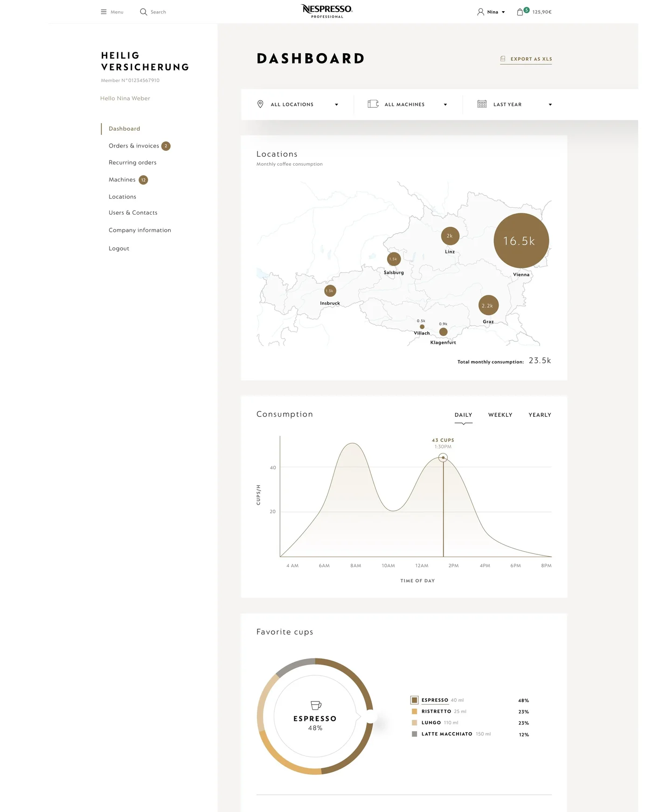653x812 pixels.
Task: Expand the All Locations dropdown arrow
Action: 336,105
